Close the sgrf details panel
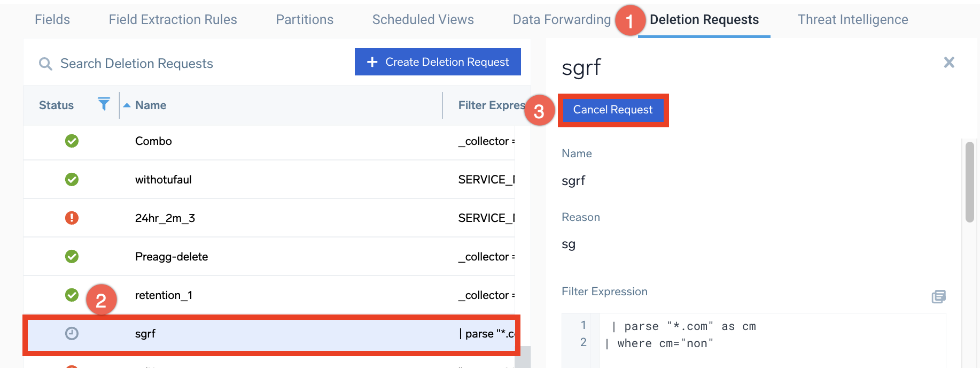 pyautogui.click(x=949, y=63)
